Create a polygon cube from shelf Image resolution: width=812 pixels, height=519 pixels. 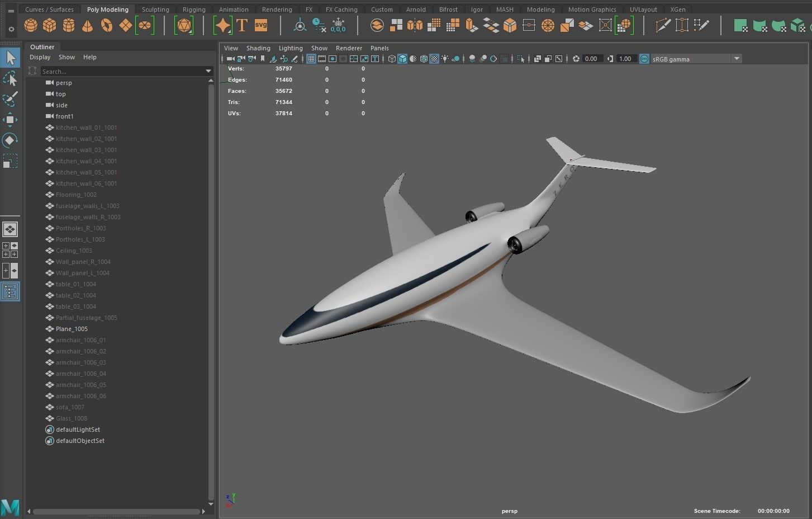click(50, 26)
